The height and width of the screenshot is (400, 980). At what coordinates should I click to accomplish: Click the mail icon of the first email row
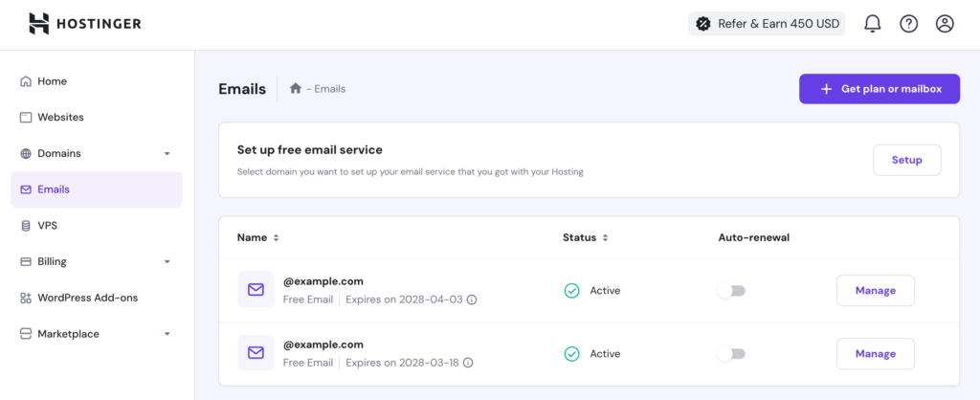[x=256, y=290]
